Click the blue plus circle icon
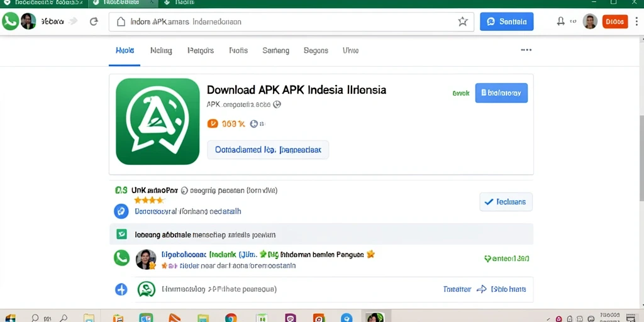This screenshot has height=322, width=644. pos(121,289)
